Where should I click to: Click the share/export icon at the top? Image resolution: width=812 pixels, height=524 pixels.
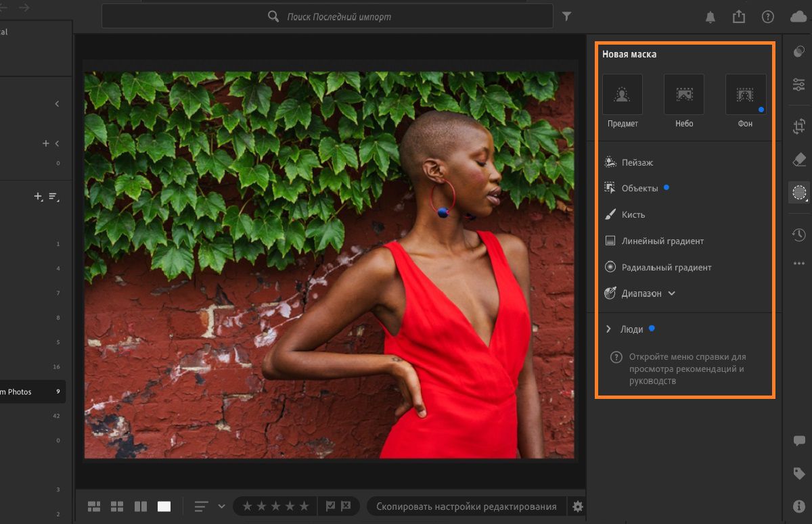click(739, 16)
